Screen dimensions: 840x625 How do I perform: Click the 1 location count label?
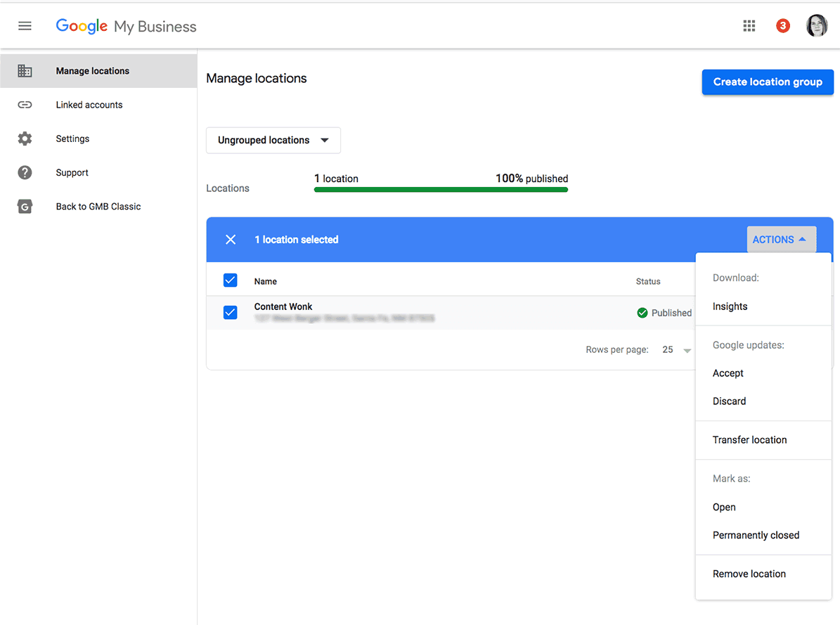[x=336, y=179]
